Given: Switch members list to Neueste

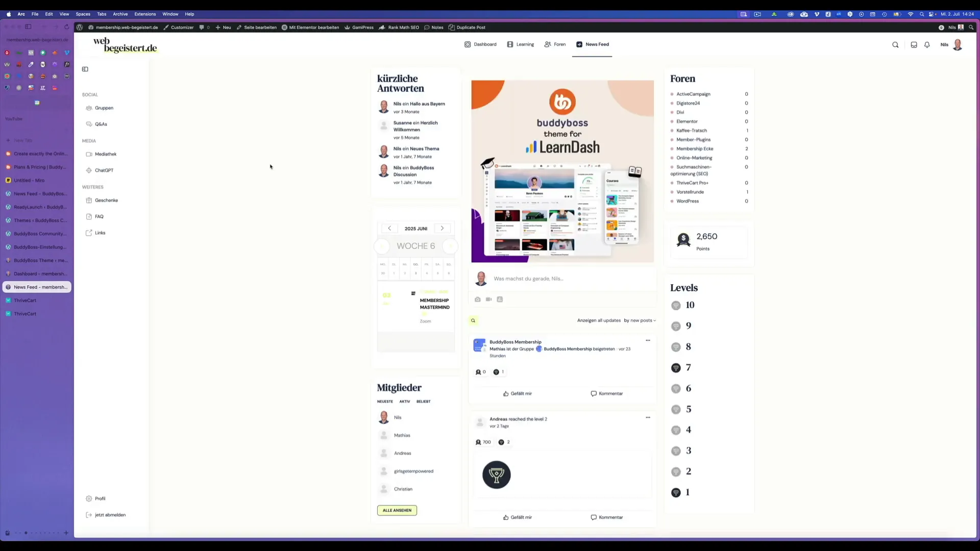Looking at the screenshot, I should tap(385, 402).
